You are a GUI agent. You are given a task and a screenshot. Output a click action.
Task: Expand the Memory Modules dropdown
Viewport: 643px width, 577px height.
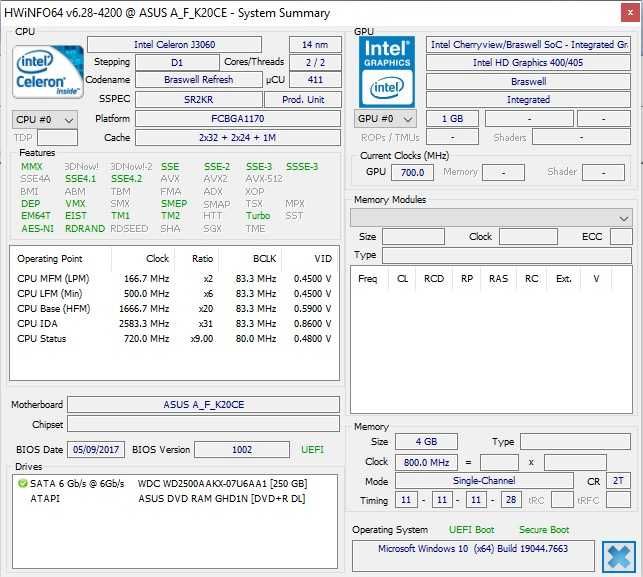click(x=491, y=218)
